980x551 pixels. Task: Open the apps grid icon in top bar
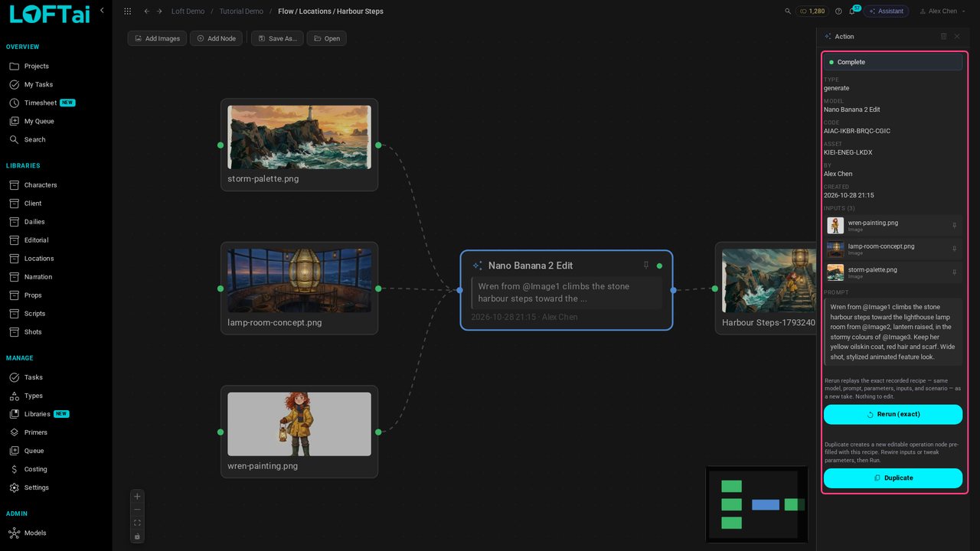coord(127,11)
